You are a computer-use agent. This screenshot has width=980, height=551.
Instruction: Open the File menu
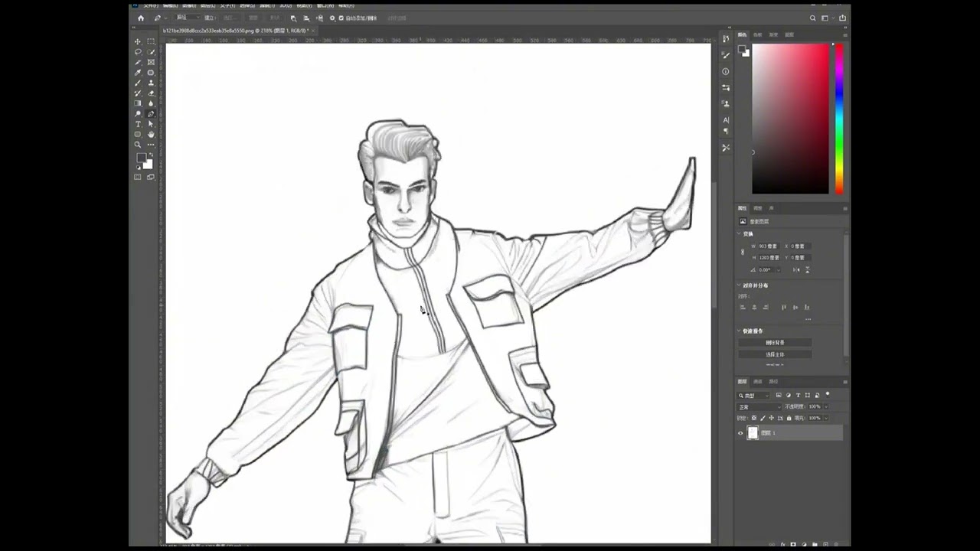coord(151,6)
